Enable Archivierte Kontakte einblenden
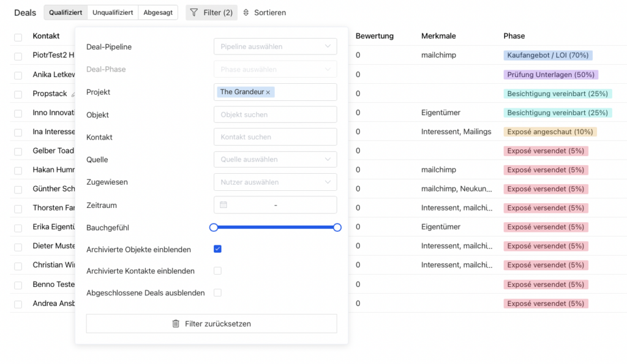Screen dimensions: 627x364 217,270
